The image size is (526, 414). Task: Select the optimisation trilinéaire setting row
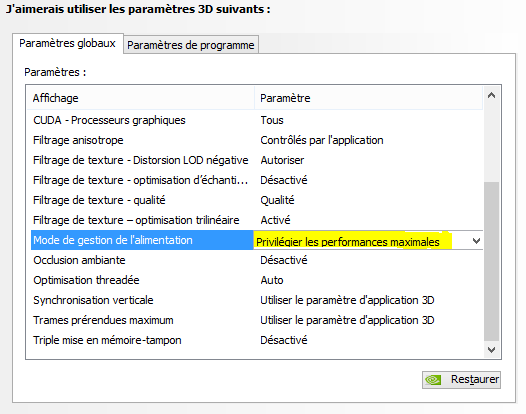257,220
